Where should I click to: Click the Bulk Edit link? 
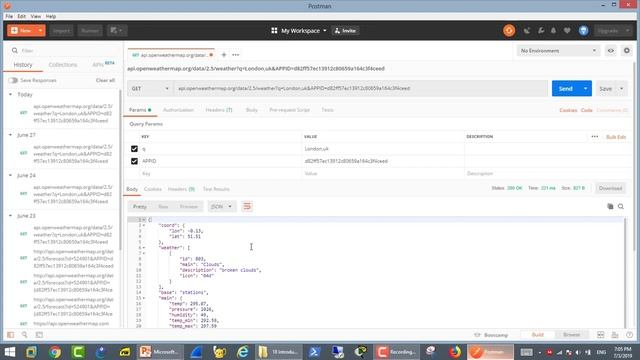[x=616, y=137]
